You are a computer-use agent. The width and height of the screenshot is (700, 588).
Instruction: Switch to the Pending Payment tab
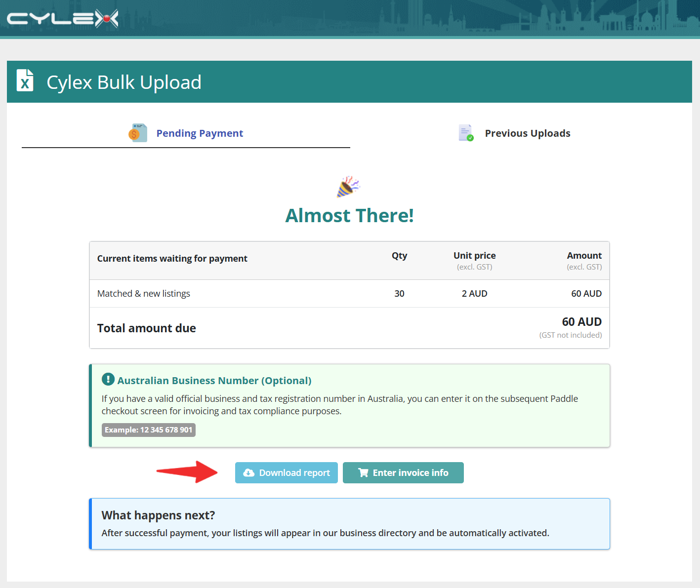coord(186,133)
